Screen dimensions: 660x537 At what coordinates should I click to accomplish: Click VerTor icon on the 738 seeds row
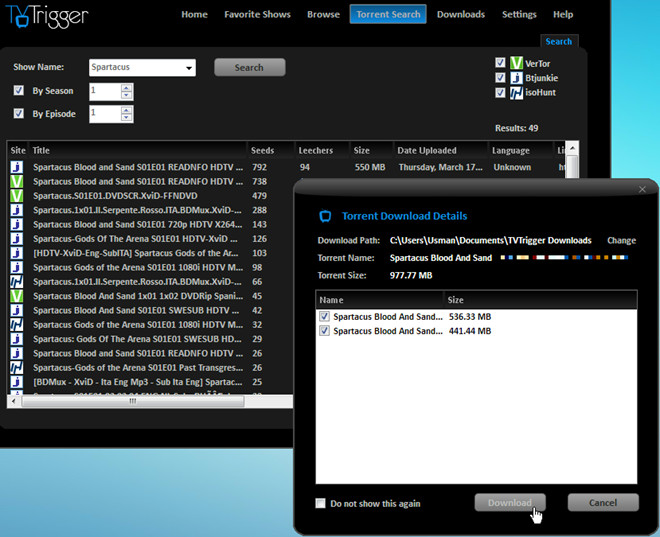point(16,181)
